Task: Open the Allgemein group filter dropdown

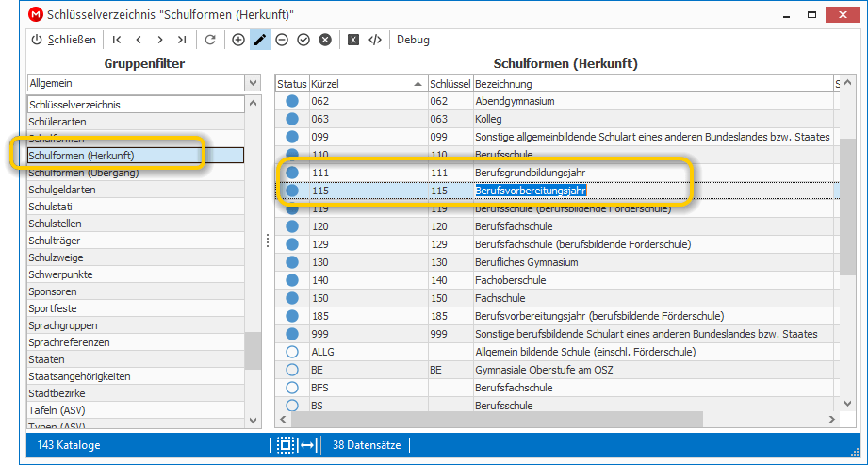Action: coord(253,83)
